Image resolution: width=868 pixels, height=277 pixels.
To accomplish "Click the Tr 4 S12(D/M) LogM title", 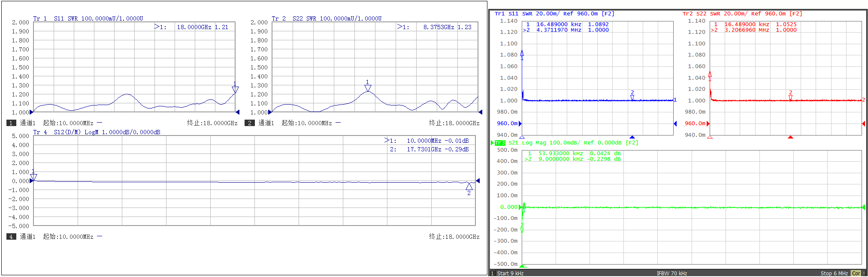I will pos(97,132).
